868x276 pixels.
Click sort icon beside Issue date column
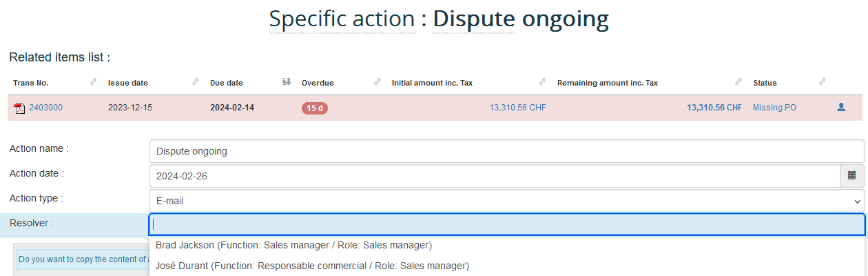(196, 83)
